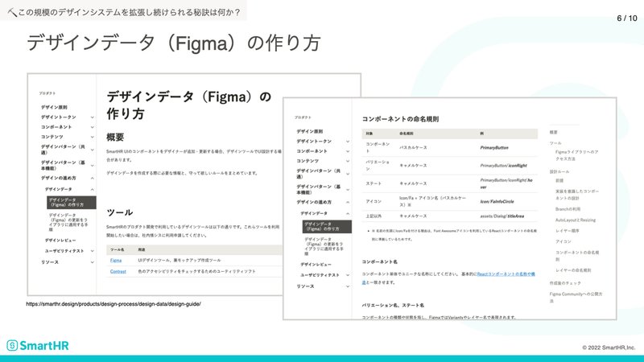Viewport: 644px width, 362px height.
Task: Click the 概要 heading in left screenshot
Action: (115, 137)
